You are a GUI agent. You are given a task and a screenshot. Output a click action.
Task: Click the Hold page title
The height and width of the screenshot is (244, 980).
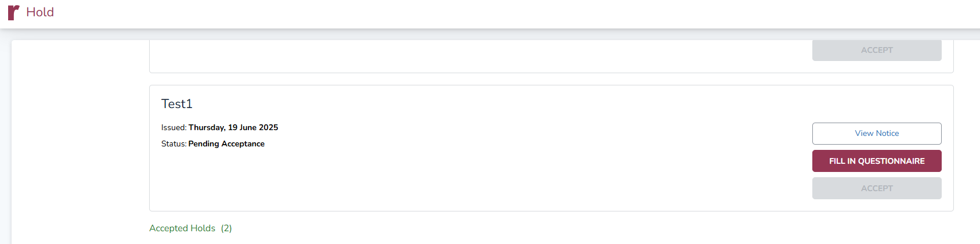(x=40, y=12)
